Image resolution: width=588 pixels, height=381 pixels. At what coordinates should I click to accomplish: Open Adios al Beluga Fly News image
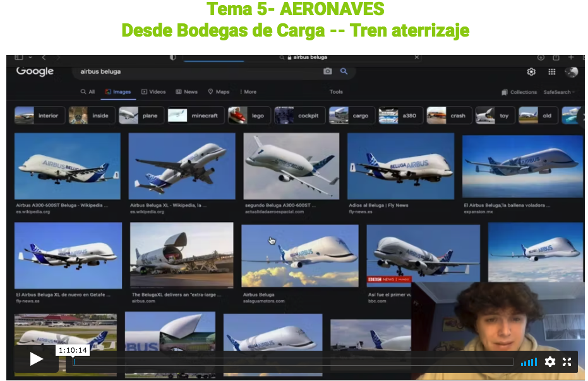400,166
